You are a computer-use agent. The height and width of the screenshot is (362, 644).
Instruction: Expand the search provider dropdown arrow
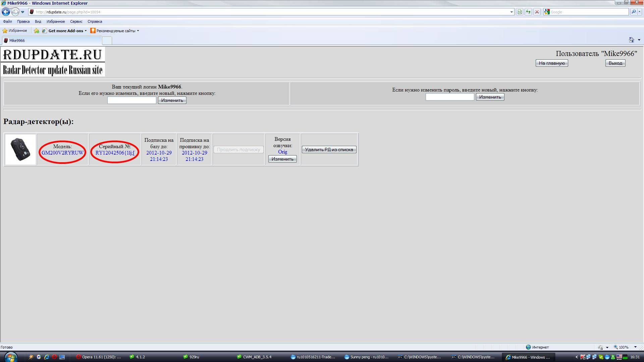point(640,12)
